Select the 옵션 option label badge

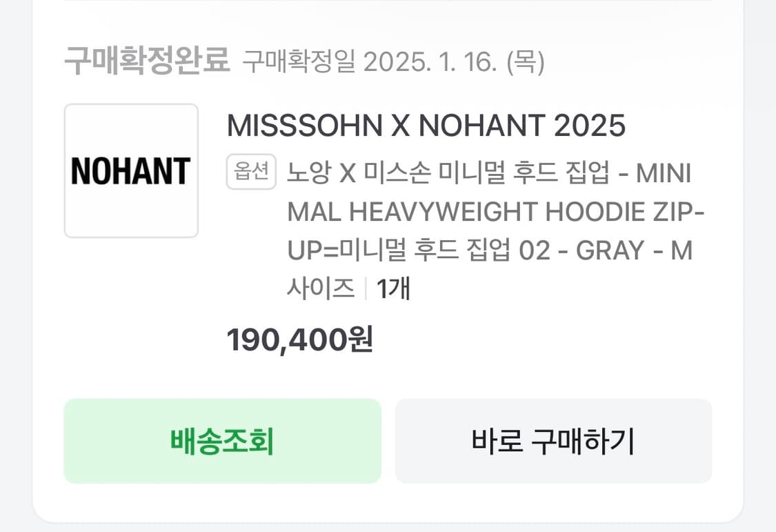251,172
